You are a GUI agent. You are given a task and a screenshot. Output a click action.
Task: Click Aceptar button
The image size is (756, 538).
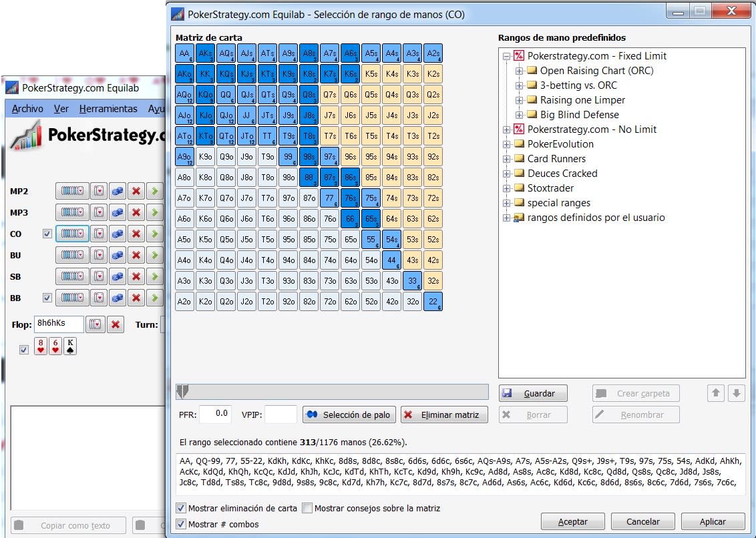(573, 521)
